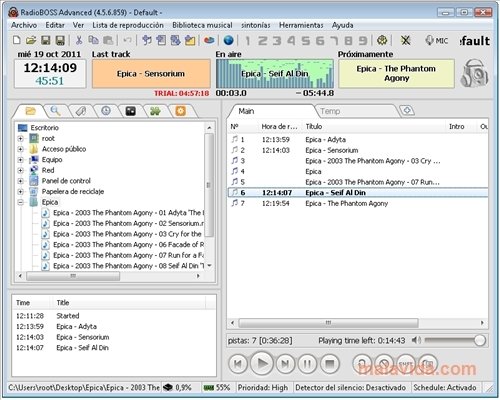Click the Open folder toolbar icon
Screen dimensions: 500x400
pyautogui.click(x=31, y=40)
